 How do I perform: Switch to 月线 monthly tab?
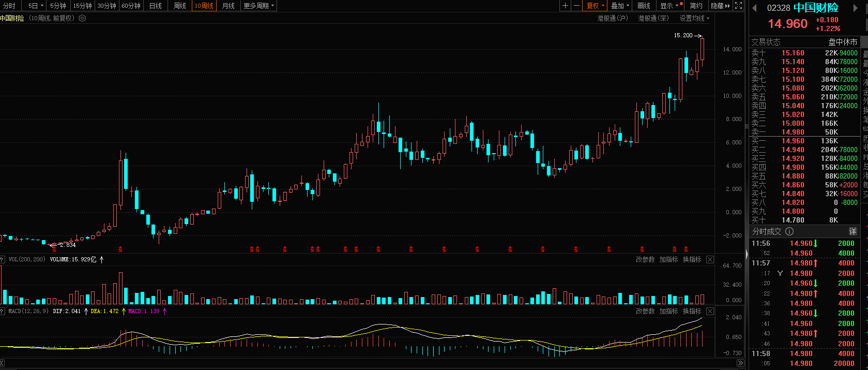228,6
